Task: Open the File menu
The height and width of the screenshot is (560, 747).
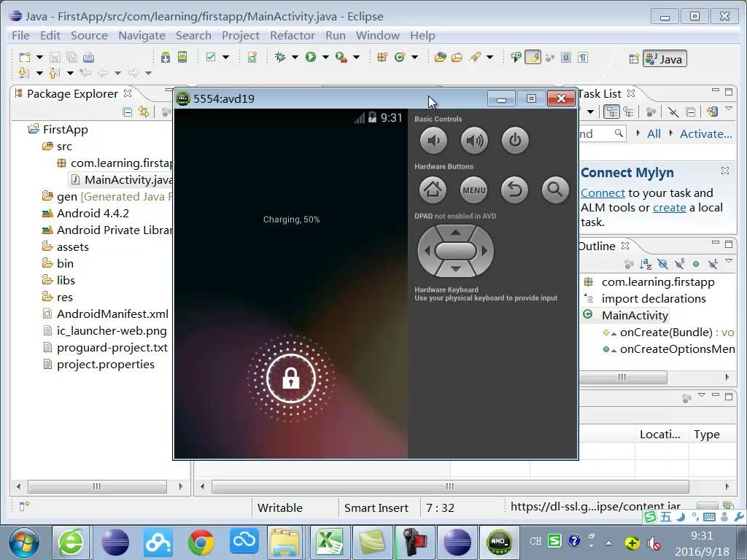Action: coord(20,35)
